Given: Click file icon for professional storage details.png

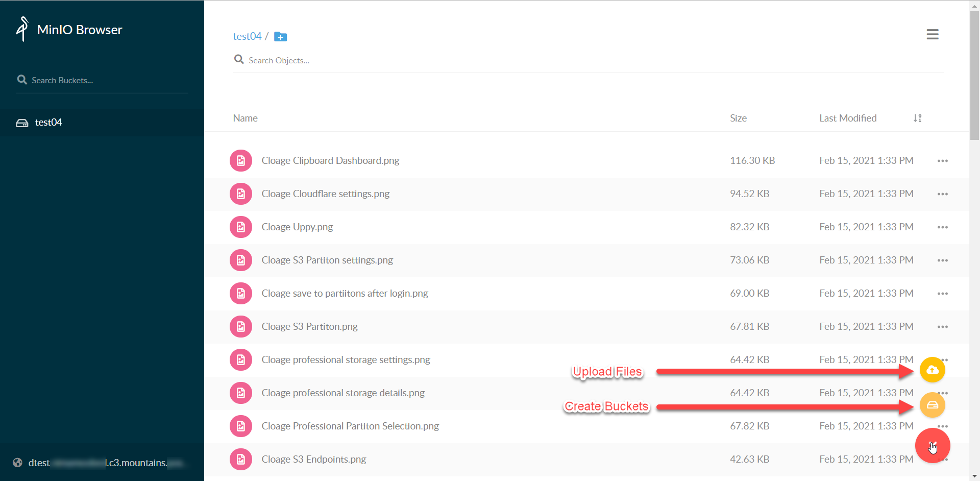Looking at the screenshot, I should click(x=241, y=393).
